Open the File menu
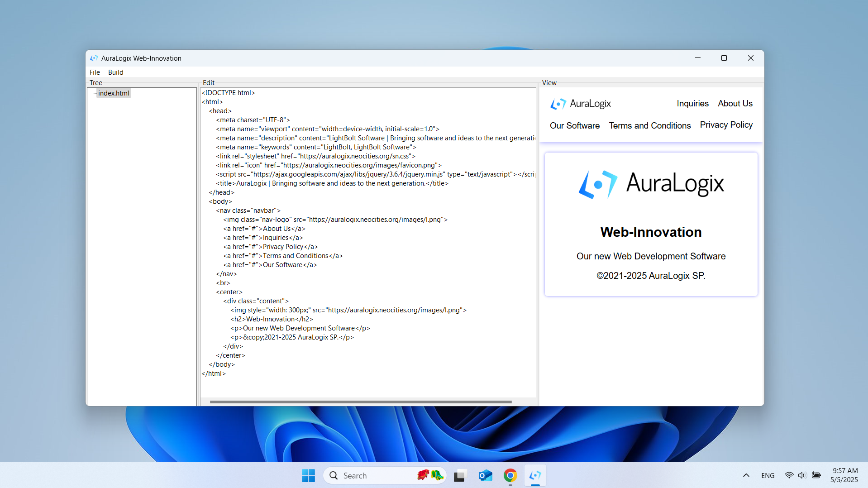 click(x=95, y=72)
